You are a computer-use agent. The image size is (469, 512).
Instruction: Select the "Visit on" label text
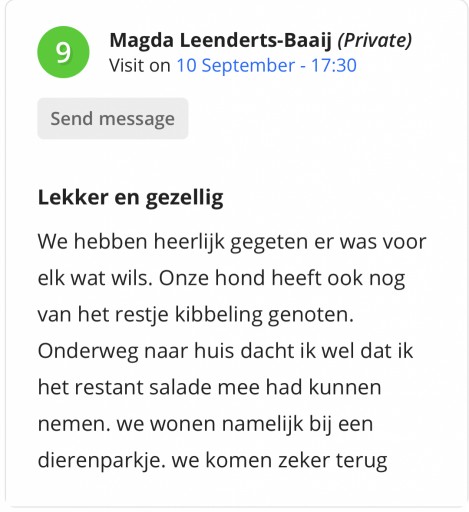tap(140, 65)
